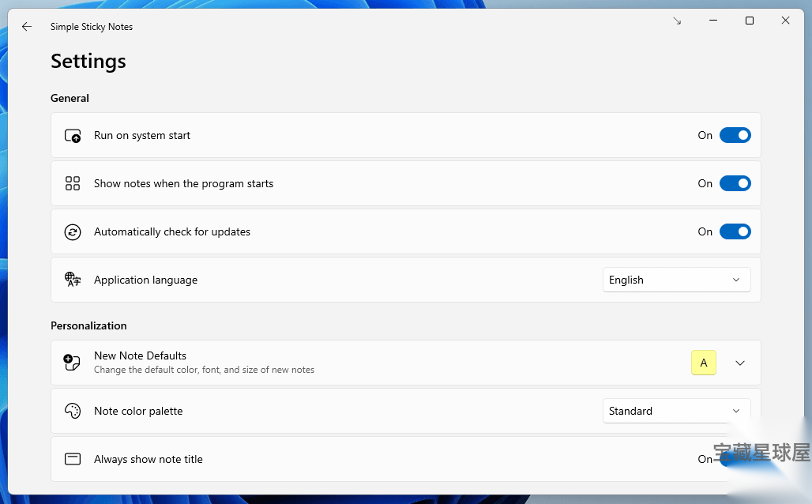Screen dimensions: 812x504
Task: Turn off Run on system start toggle
Action: 735,135
